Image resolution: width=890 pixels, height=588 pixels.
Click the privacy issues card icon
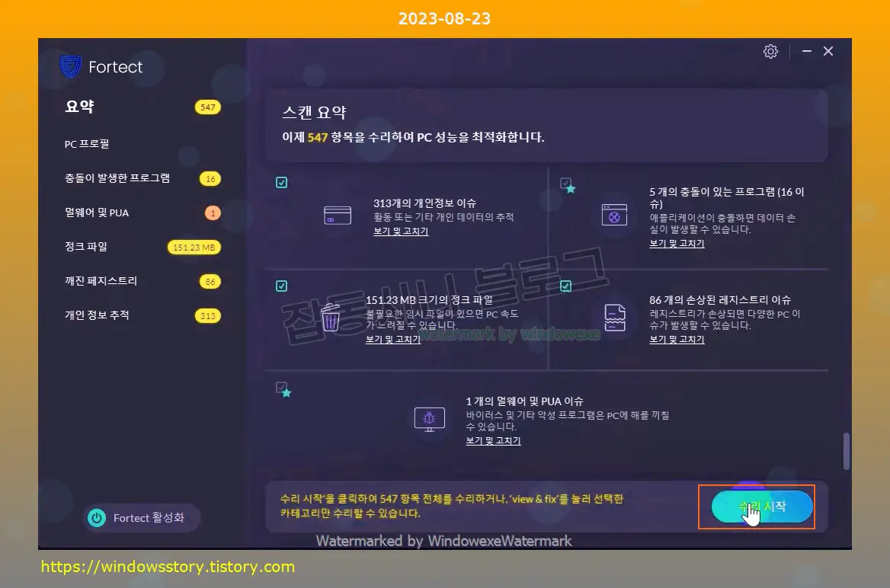(337, 216)
